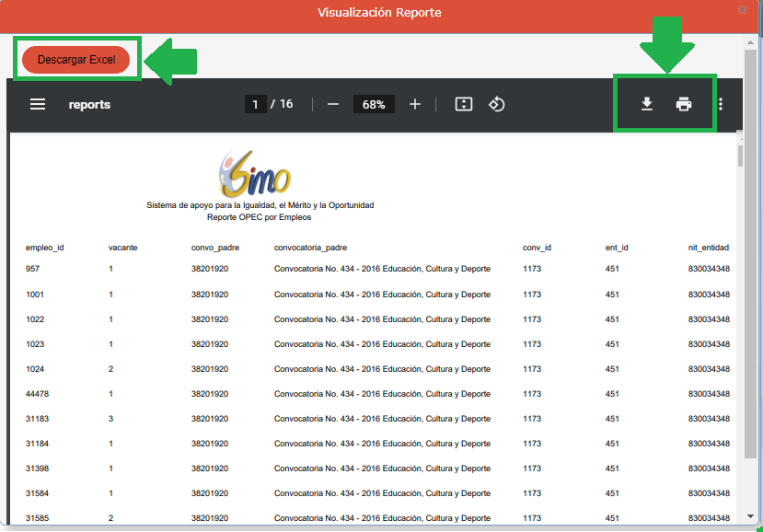Click the 68% zoom level field

(x=374, y=104)
